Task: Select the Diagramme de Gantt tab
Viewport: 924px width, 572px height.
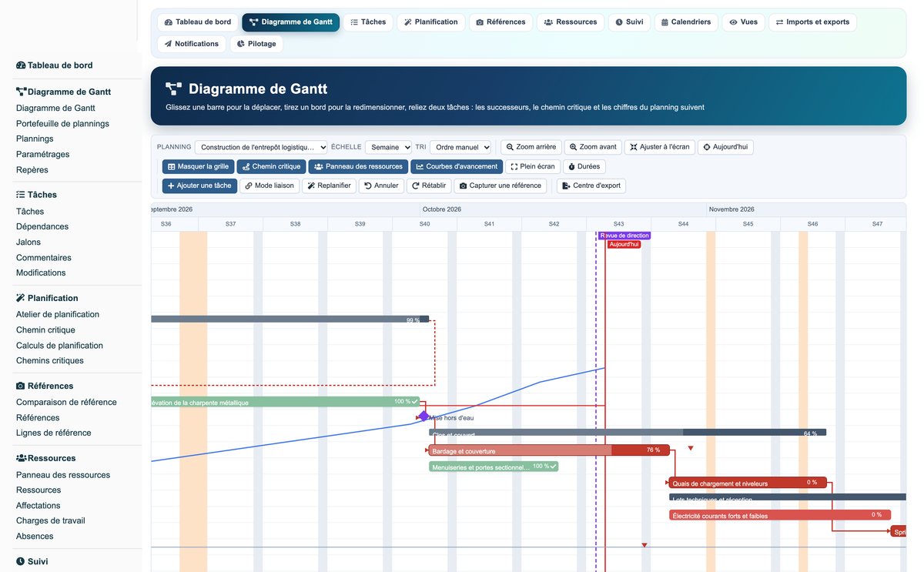Action: 290,22
